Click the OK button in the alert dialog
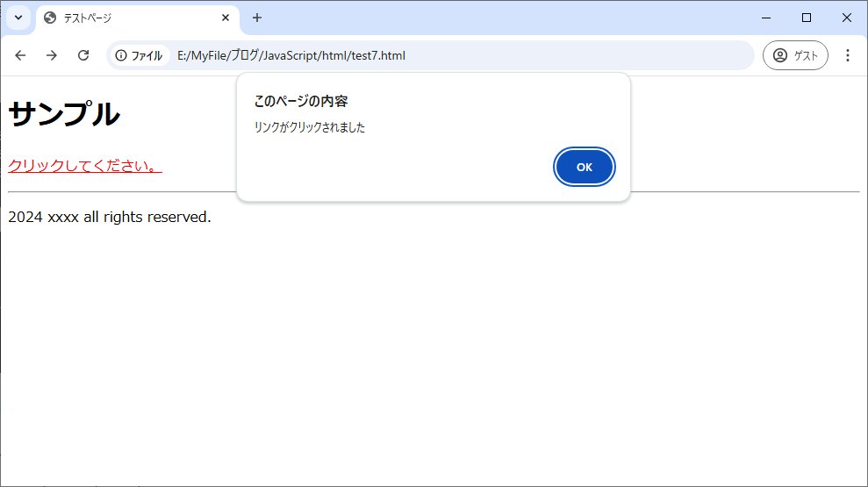 (x=584, y=167)
